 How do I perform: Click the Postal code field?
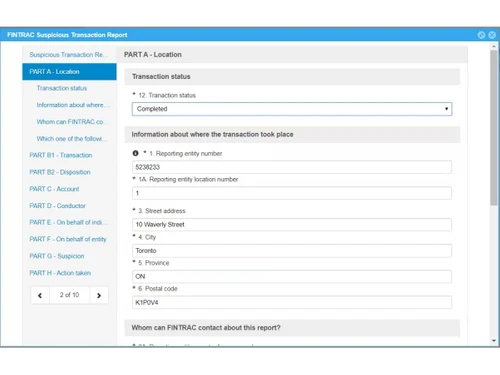click(x=292, y=303)
